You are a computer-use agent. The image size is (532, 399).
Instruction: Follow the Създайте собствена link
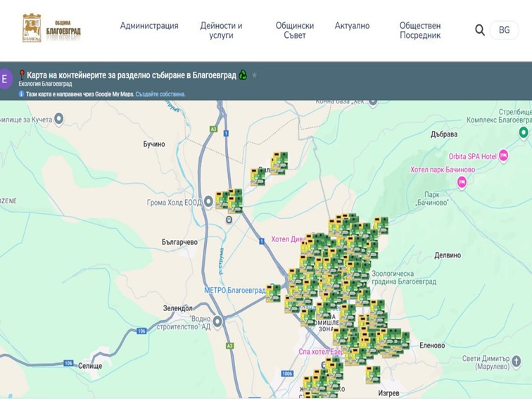[160, 94]
